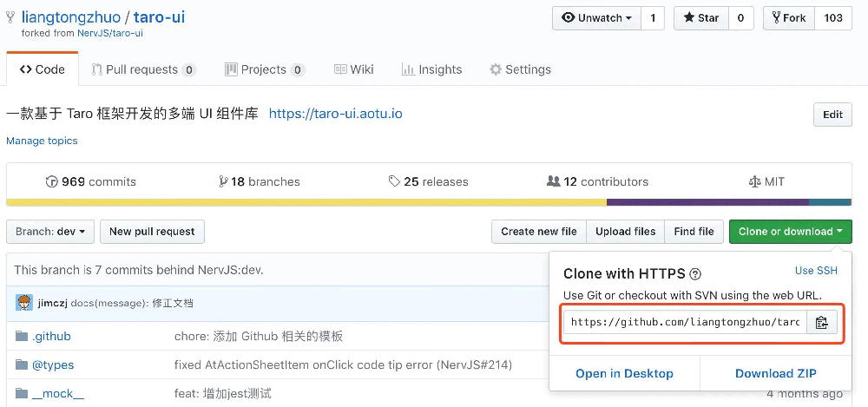Viewport: 868px width, 407px height.
Task: Open the Branch: dev selector
Action: pyautogui.click(x=50, y=232)
